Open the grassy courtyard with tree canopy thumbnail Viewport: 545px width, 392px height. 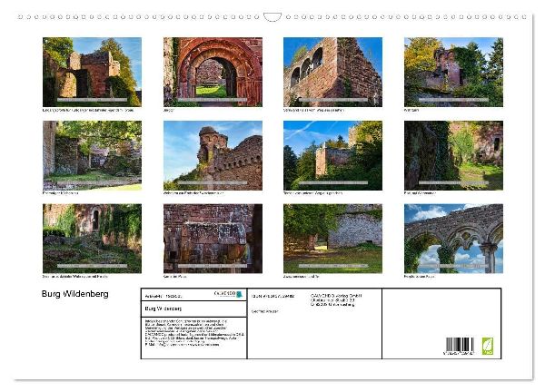coord(92,155)
